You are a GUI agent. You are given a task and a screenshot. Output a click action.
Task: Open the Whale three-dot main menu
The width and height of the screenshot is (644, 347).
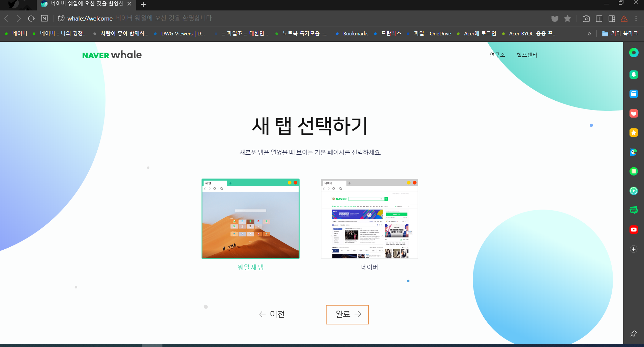[636, 19]
